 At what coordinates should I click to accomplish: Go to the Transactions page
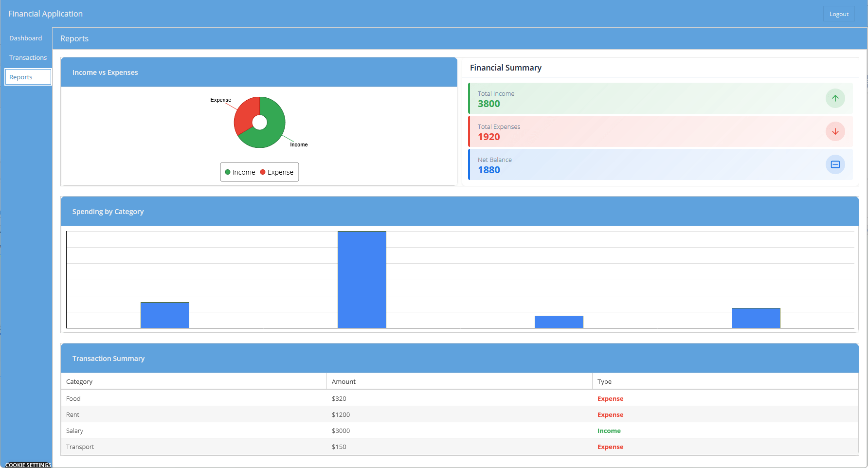coord(28,57)
